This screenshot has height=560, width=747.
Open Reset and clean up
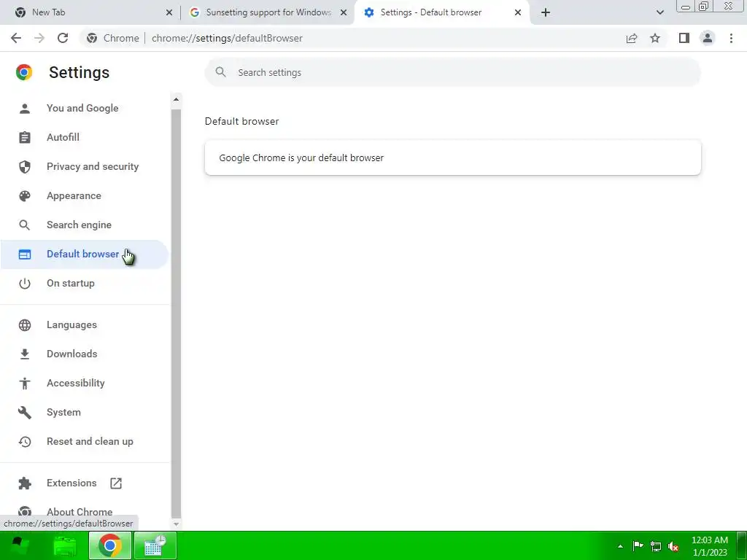85,441
